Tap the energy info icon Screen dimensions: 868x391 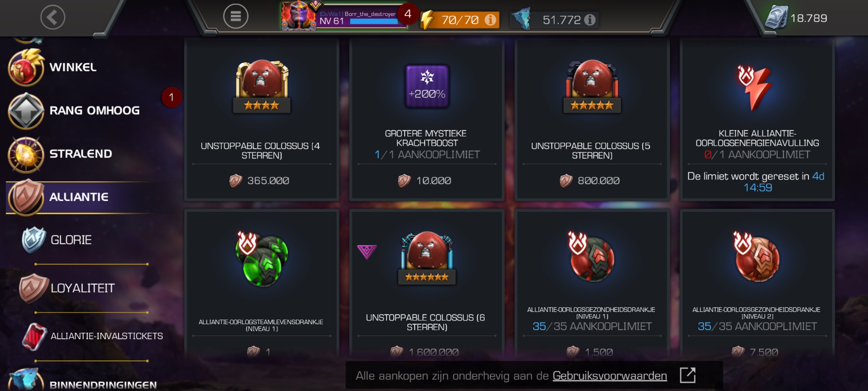point(490,20)
